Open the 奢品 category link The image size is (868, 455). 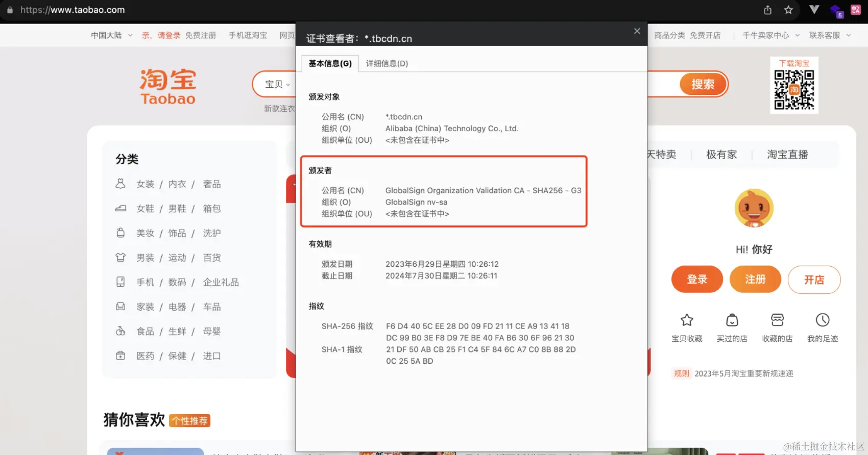click(x=212, y=184)
